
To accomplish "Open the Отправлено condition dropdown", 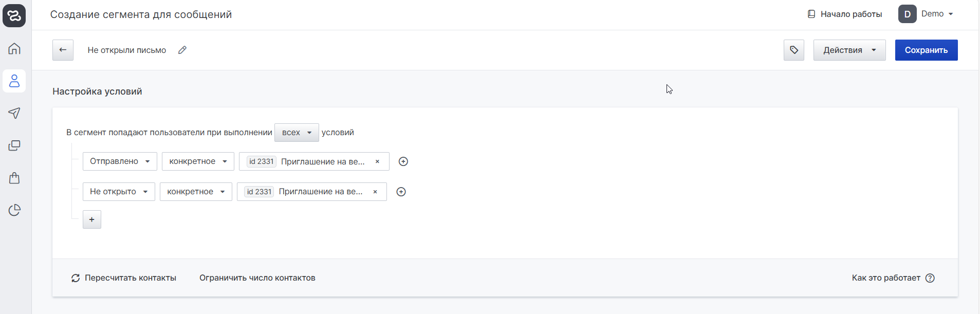I will pos(120,161).
